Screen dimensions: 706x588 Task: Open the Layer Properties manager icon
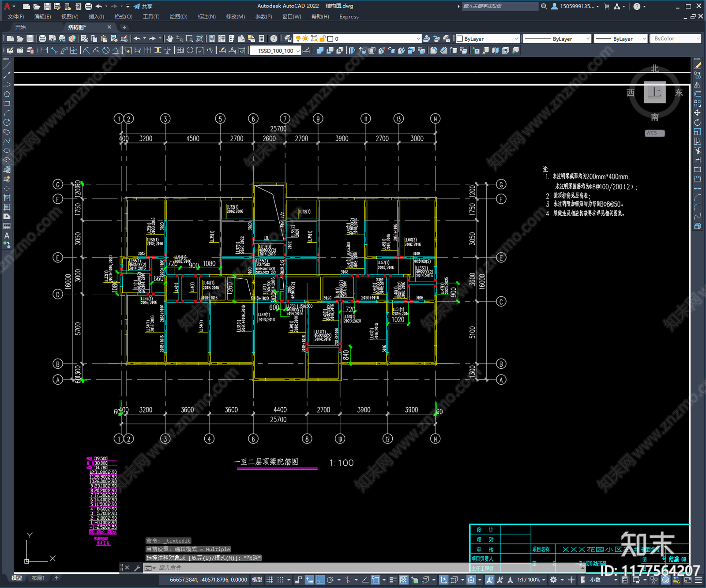288,39
